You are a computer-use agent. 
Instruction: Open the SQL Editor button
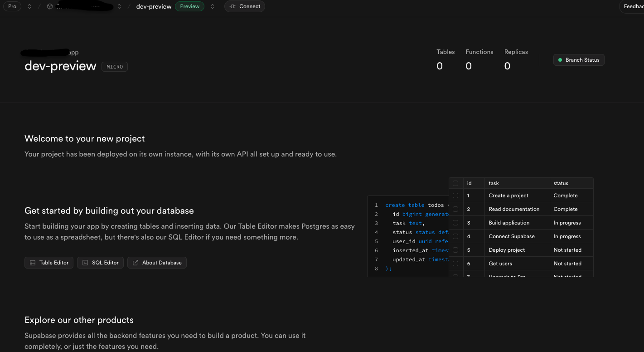(x=100, y=263)
